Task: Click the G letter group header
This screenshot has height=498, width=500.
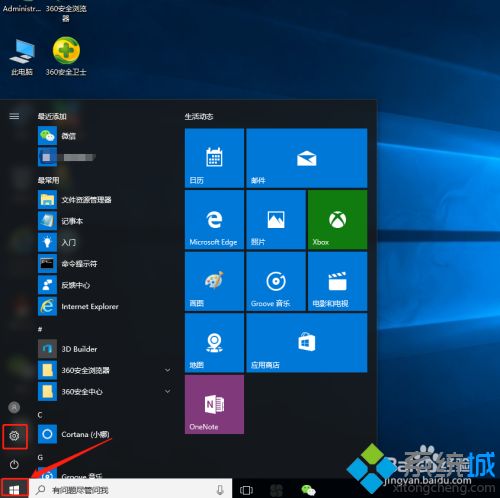Action: click(40, 457)
